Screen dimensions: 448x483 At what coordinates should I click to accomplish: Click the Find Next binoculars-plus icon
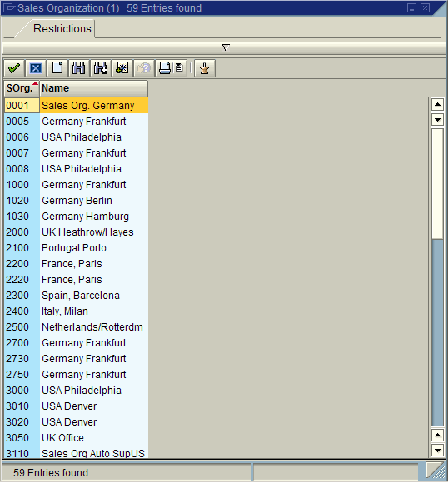pyautogui.click(x=101, y=68)
